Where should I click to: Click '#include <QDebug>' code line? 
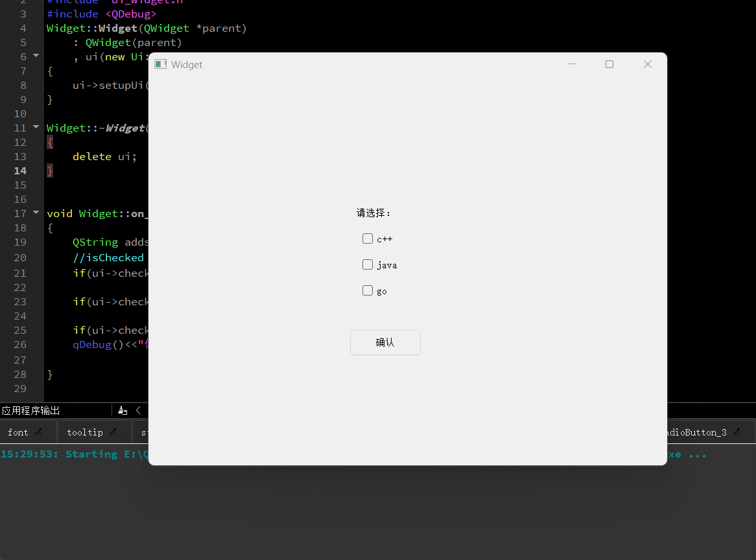coord(102,14)
